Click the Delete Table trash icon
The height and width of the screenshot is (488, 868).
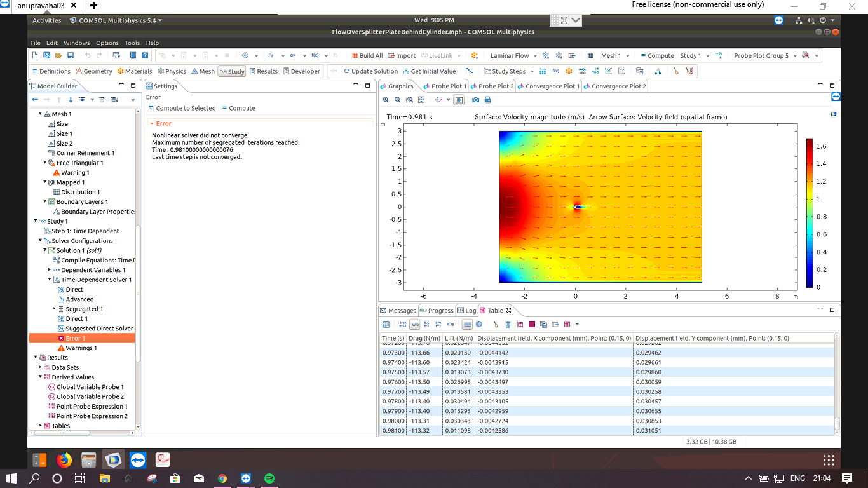point(508,324)
